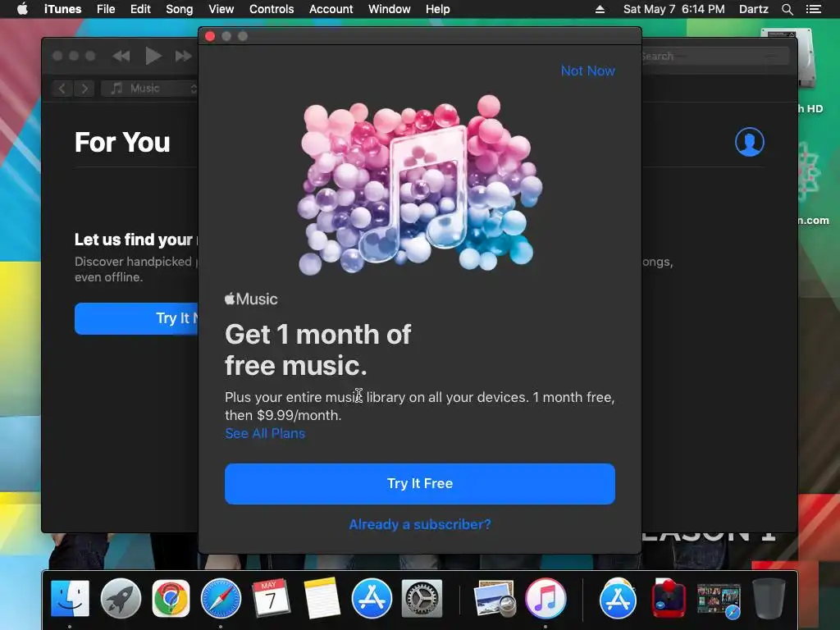The image size is (840, 630).
Task: Click rewind in the iTunes toolbar
Action: (x=121, y=56)
